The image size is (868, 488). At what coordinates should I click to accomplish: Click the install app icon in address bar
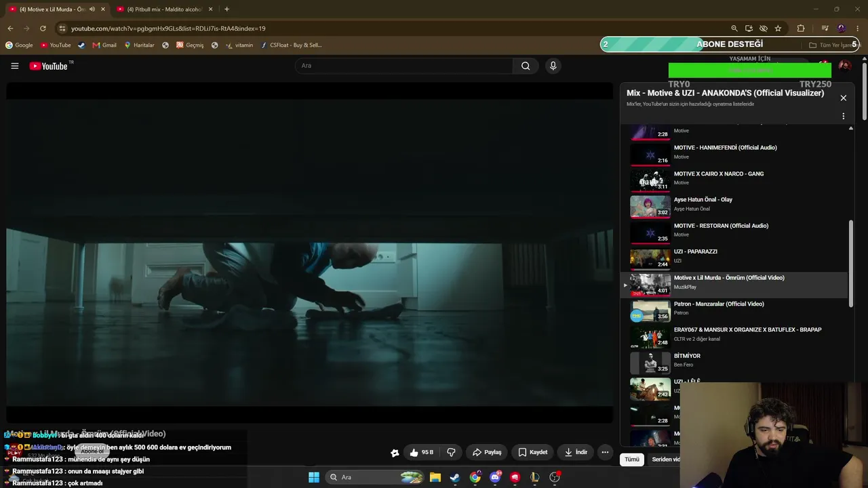point(749,28)
